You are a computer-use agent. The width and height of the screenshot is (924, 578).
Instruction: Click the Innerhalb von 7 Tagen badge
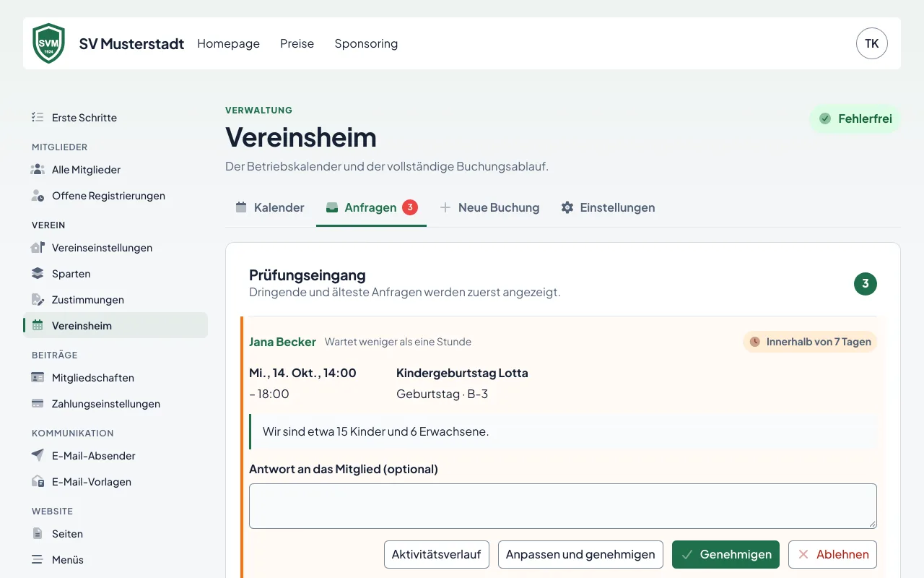pos(810,342)
